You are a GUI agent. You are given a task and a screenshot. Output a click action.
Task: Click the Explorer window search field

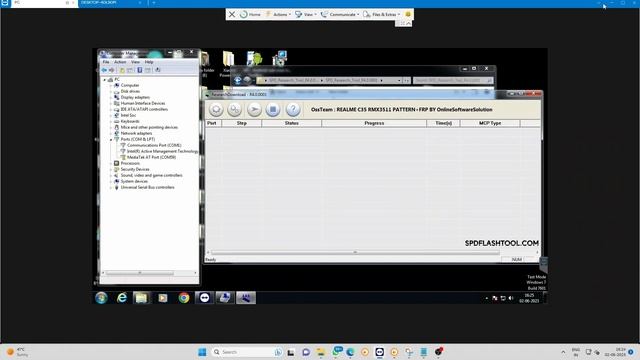[x=453, y=80]
